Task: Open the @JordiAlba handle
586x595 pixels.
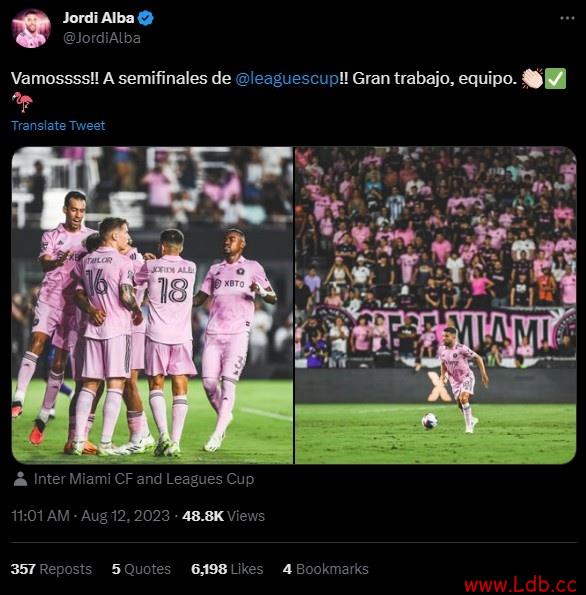Action: pyautogui.click(x=102, y=38)
